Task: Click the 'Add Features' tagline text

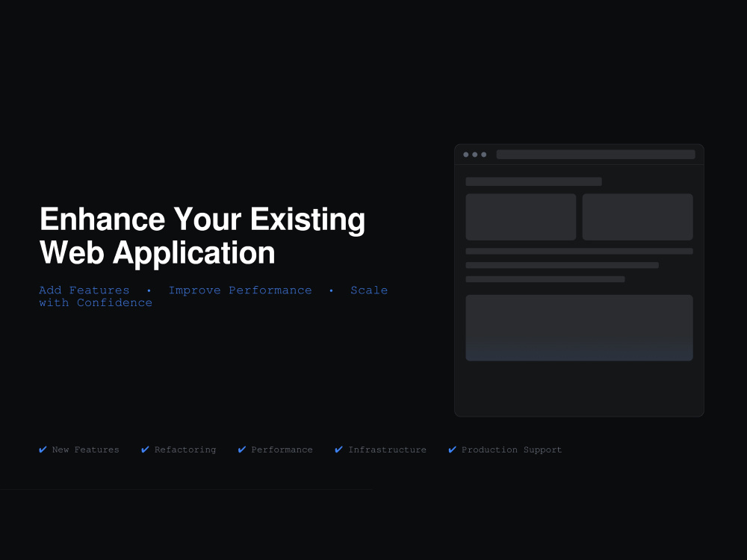Action: point(84,290)
